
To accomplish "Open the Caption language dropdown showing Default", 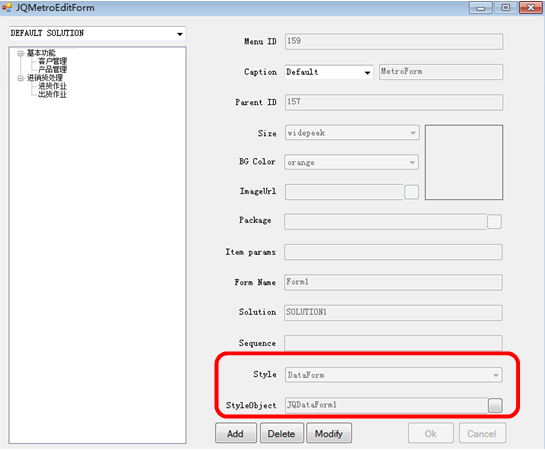I will [x=367, y=72].
